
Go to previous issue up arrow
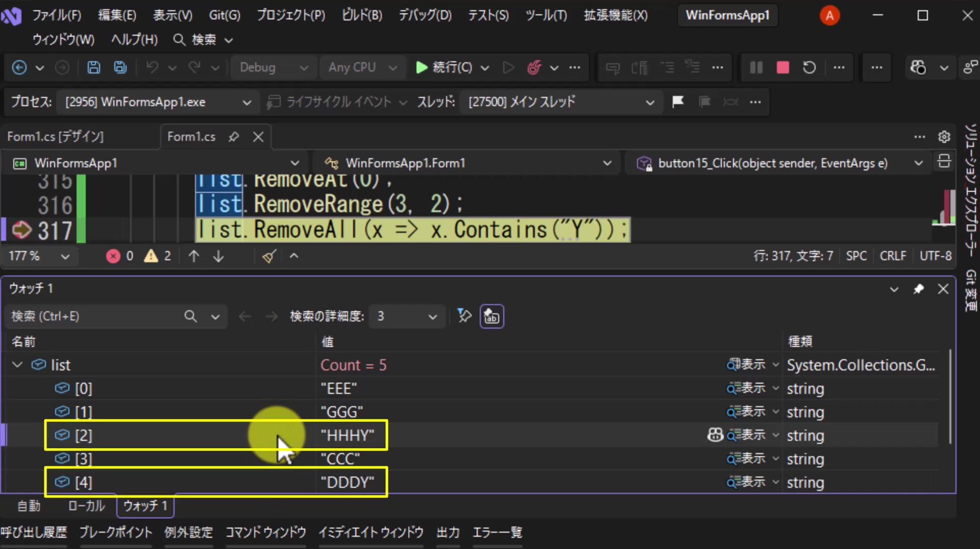click(193, 256)
